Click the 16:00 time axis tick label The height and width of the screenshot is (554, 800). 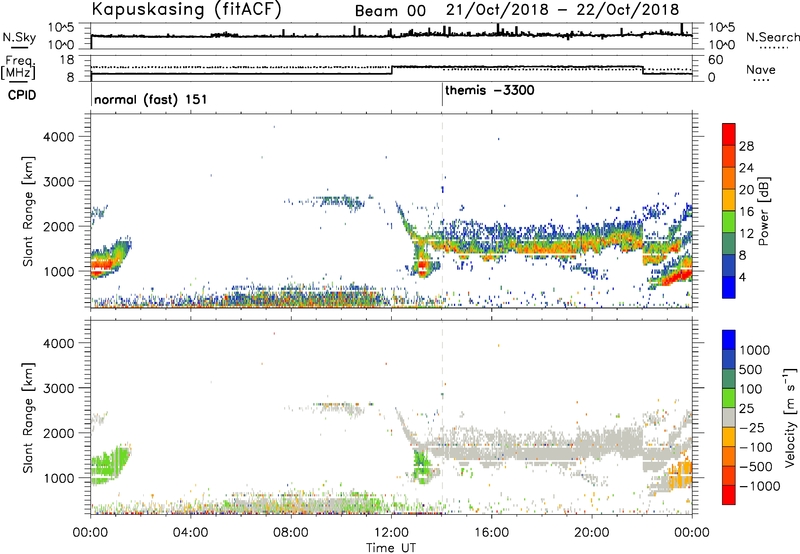[491, 533]
